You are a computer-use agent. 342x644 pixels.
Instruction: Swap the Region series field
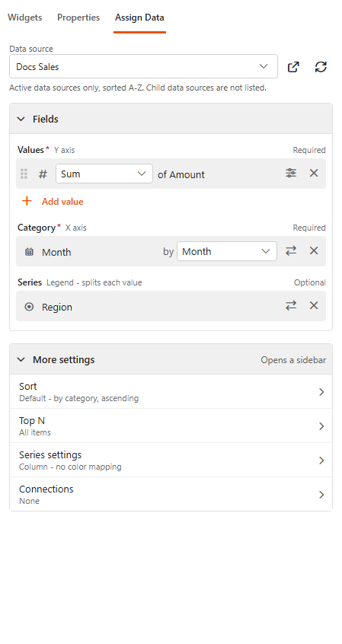click(x=291, y=305)
